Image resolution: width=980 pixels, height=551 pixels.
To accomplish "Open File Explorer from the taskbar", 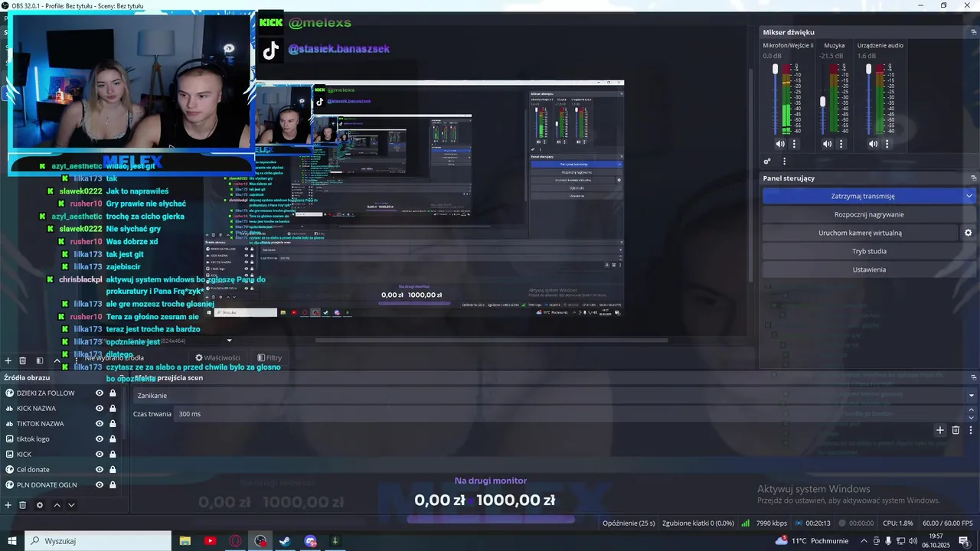I will point(185,541).
